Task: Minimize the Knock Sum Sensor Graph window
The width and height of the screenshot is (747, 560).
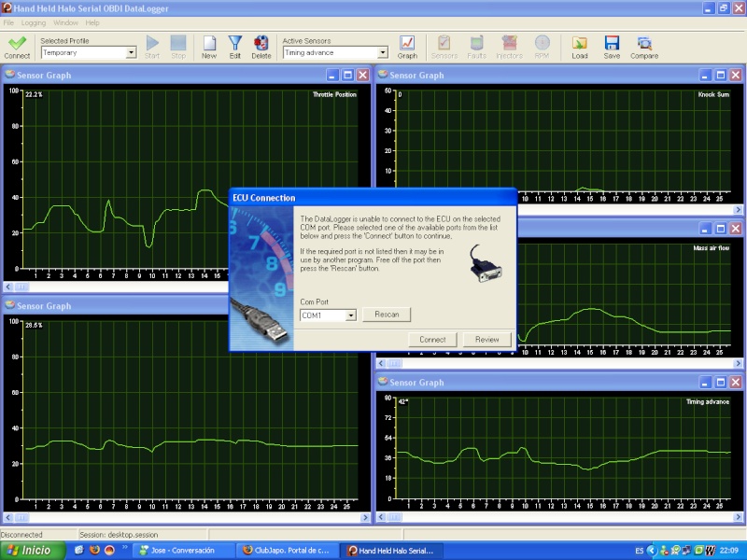Action: (x=706, y=75)
